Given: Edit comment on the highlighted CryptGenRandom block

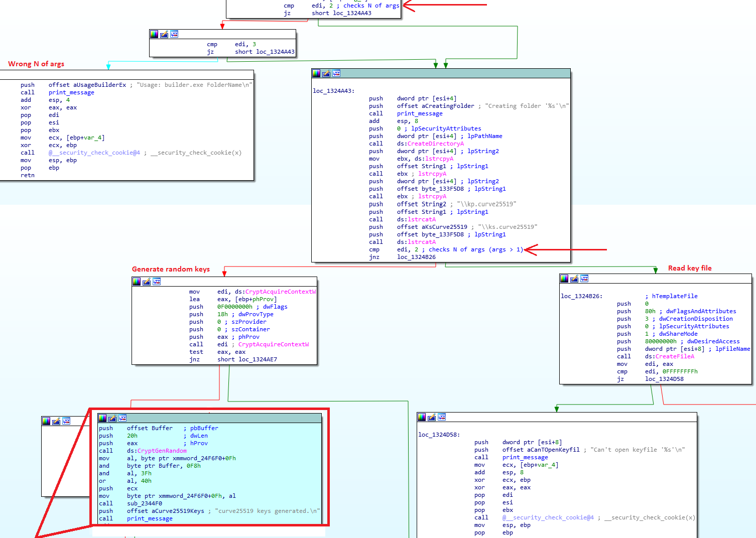Looking at the screenshot, I should tap(113, 418).
